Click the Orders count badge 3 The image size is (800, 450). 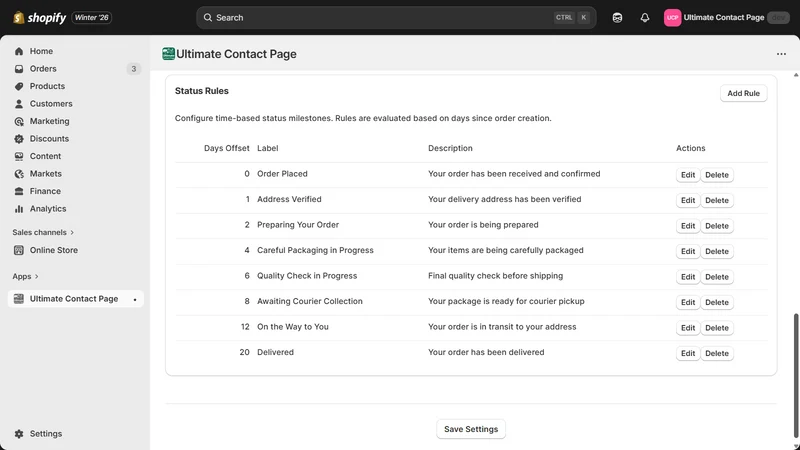tap(134, 68)
